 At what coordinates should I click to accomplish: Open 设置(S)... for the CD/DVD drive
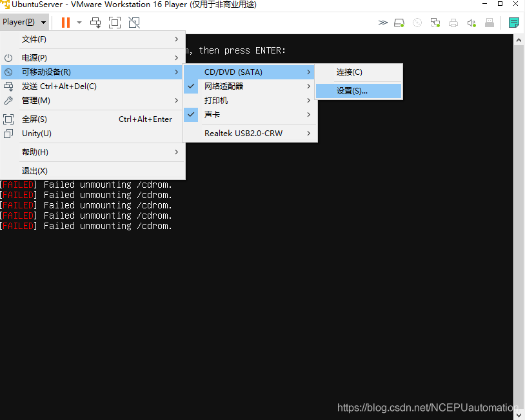click(x=359, y=91)
